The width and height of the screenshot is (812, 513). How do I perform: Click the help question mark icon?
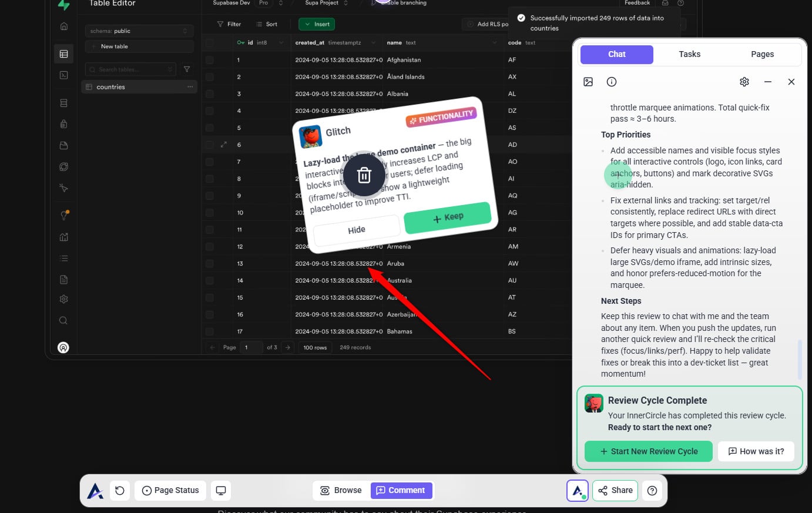point(652,491)
